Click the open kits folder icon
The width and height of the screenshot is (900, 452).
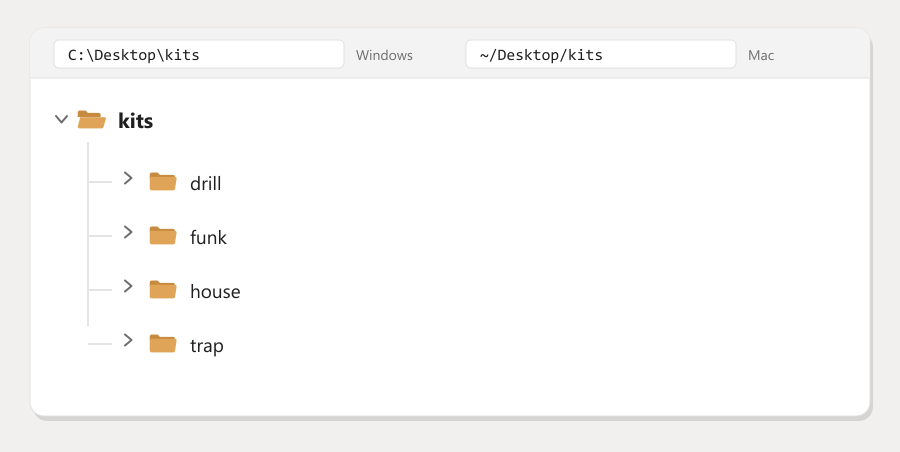pos(92,119)
